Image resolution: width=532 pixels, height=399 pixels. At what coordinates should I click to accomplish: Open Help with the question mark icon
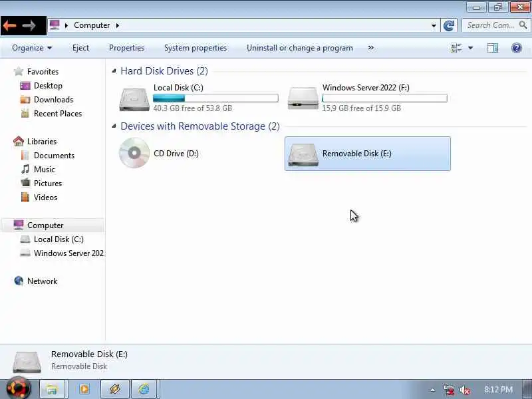point(517,48)
